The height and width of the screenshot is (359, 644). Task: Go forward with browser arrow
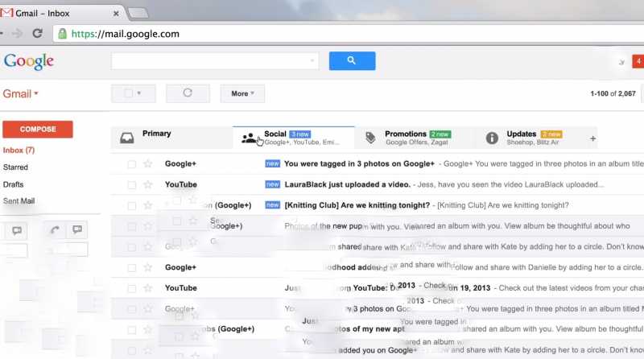pos(17,33)
